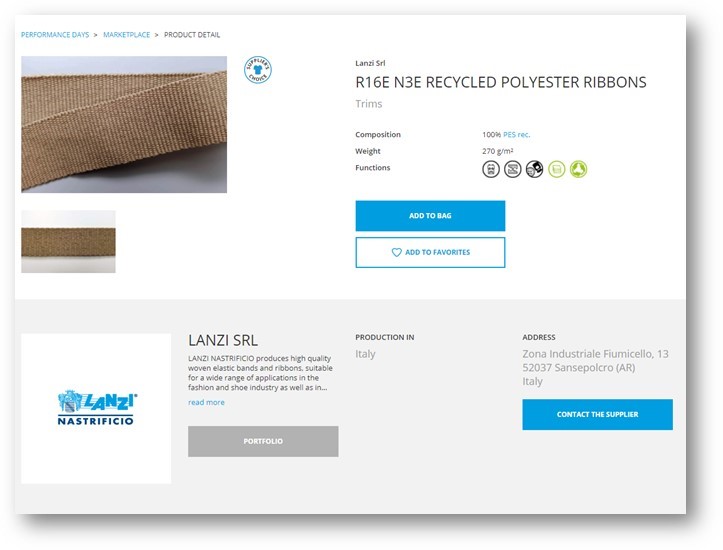Open the Marketplace breadcrumb link

126,35
